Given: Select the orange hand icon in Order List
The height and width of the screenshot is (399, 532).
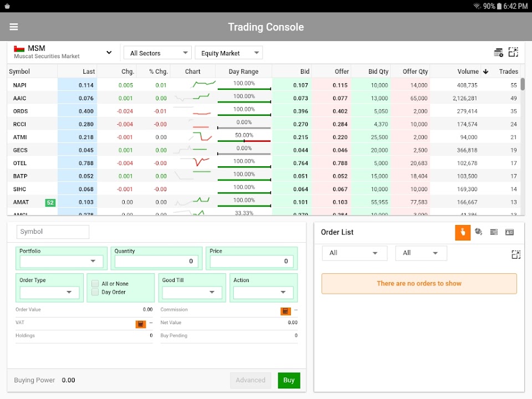Looking at the screenshot, I should tap(463, 233).
